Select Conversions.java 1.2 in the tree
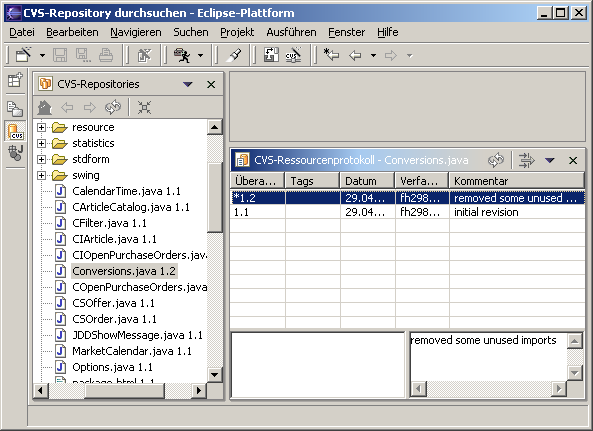Screen dimensions: 593x431 click(124, 271)
